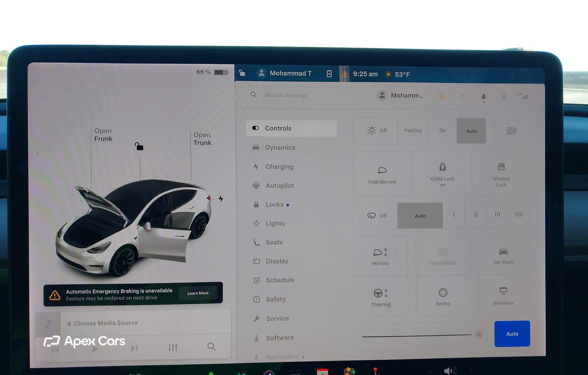Click the 9:25 am clock
Image resolution: width=588 pixels, height=375 pixels.
click(365, 74)
